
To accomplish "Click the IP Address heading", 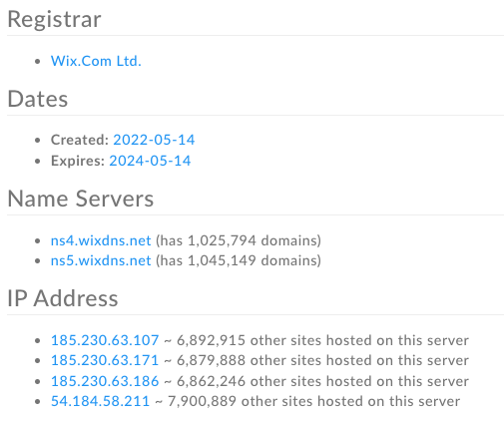I will click(x=63, y=298).
